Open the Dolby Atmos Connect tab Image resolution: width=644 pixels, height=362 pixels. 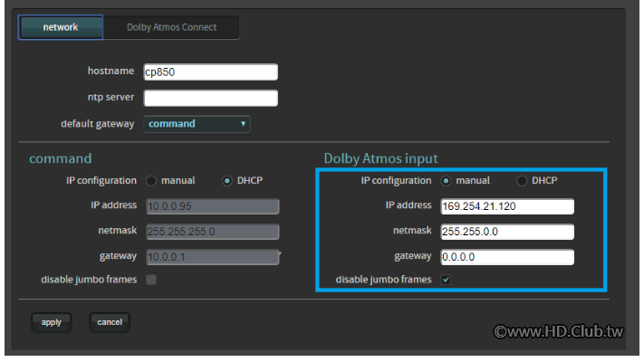coord(171,27)
